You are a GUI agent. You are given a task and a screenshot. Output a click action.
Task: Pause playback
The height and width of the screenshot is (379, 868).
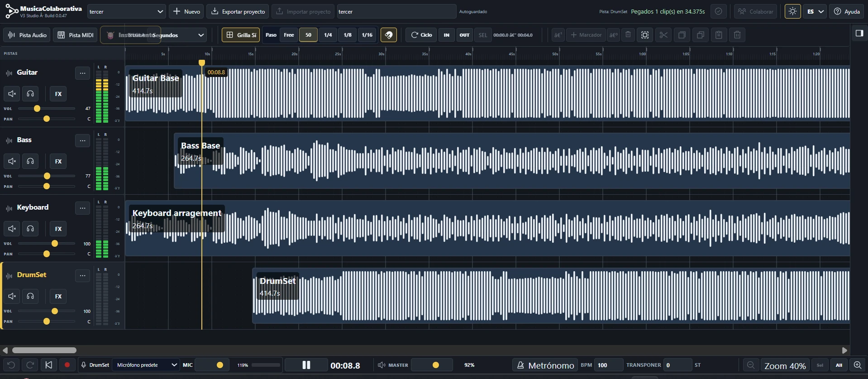point(306,365)
